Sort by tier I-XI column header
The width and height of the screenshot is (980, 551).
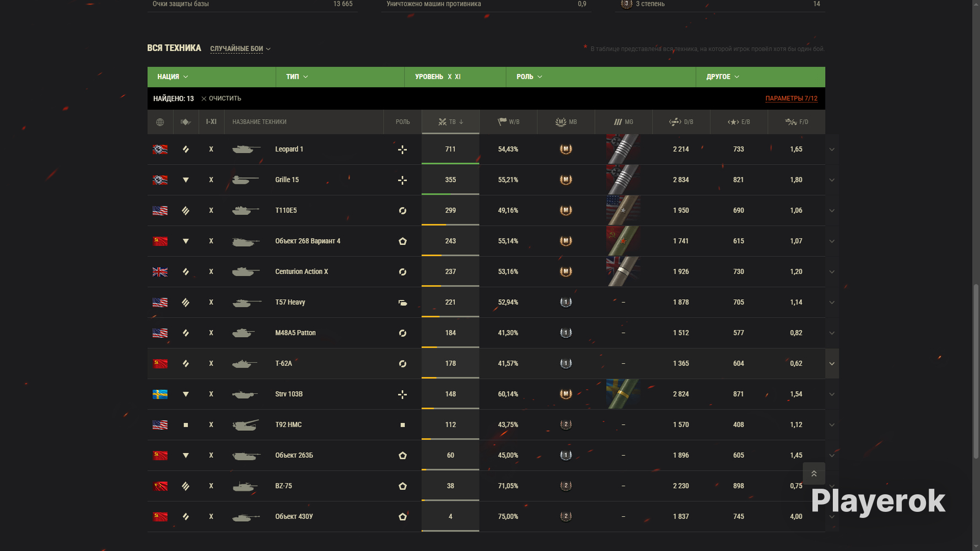(211, 122)
